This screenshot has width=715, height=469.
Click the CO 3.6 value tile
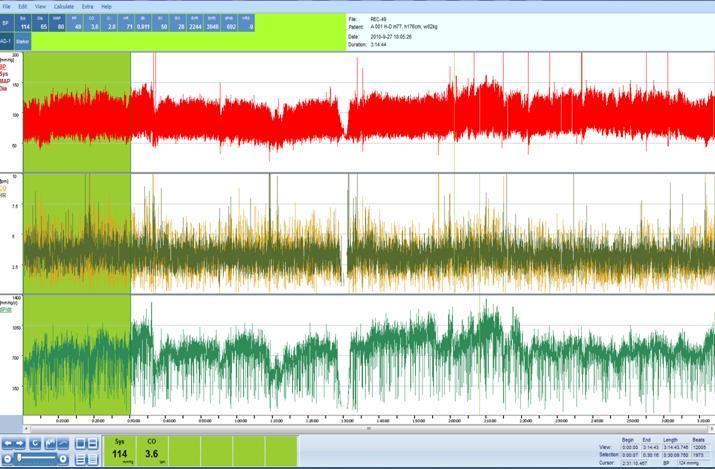pos(152,450)
